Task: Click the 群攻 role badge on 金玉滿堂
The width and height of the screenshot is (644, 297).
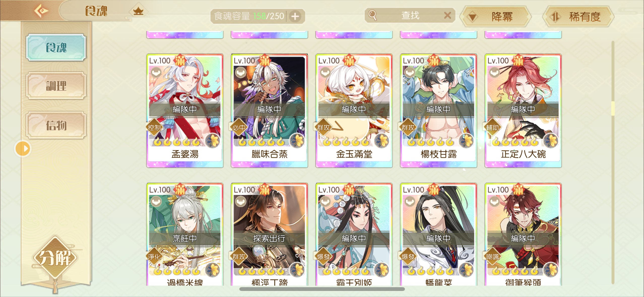Action: [x=324, y=128]
